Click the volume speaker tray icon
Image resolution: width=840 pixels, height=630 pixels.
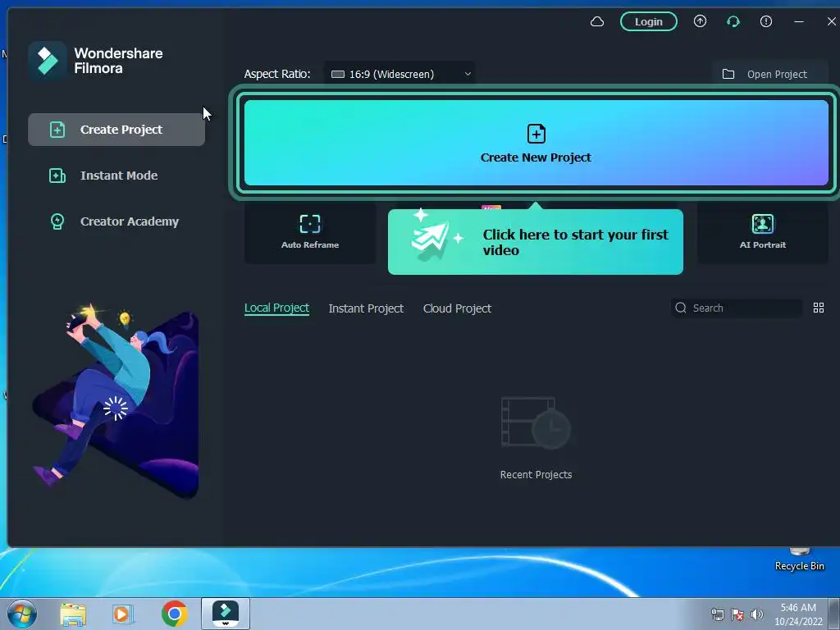click(756, 614)
